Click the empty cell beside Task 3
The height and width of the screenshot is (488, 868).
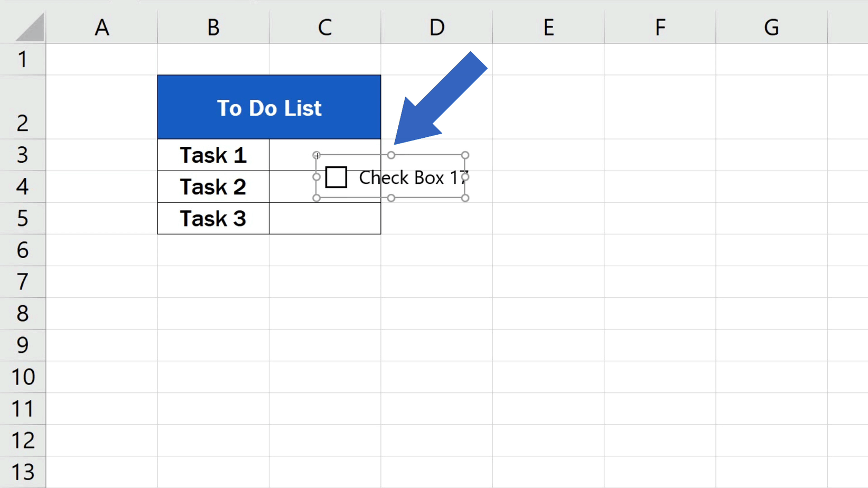click(x=325, y=218)
